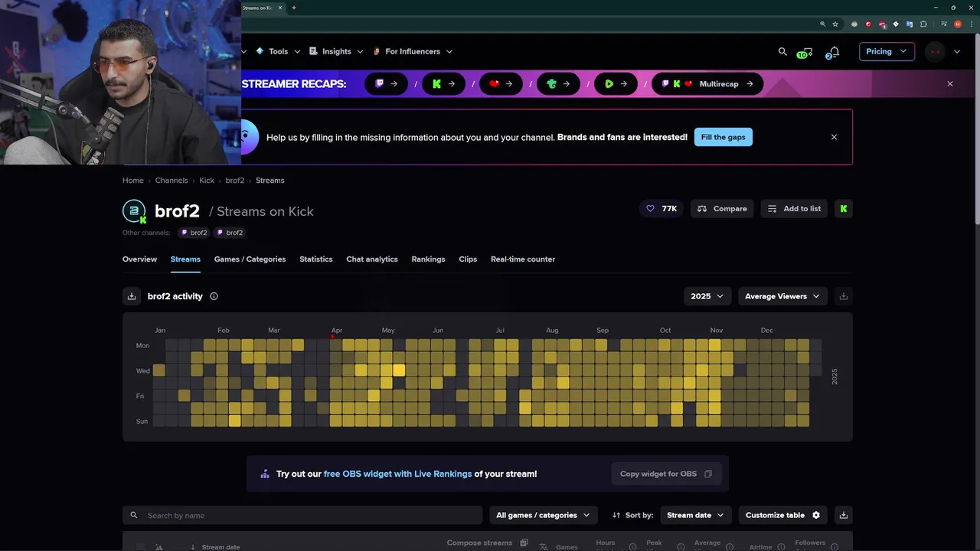Close the Streamer Recaps banner
Viewport: 980px width, 551px height.
pos(950,83)
